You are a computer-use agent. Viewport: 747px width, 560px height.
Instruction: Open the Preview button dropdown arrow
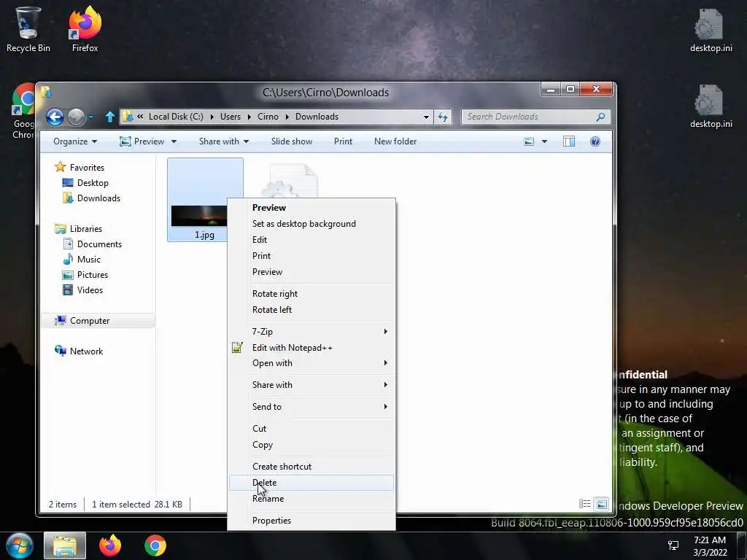[x=174, y=141]
